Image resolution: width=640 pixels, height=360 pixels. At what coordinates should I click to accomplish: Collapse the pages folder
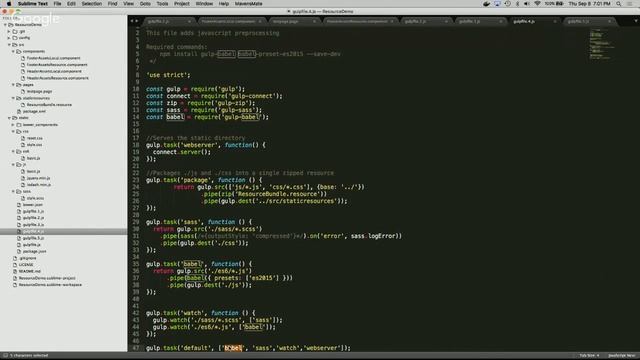13,85
